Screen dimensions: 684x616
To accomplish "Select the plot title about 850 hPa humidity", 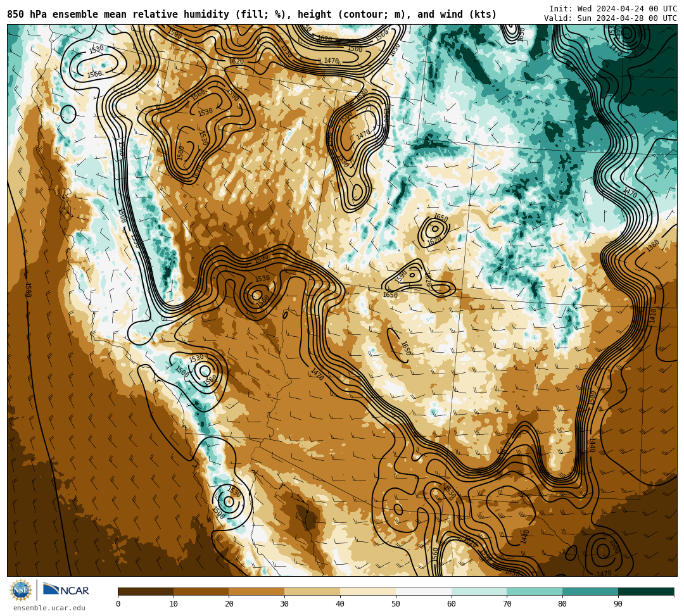I will pos(251,15).
